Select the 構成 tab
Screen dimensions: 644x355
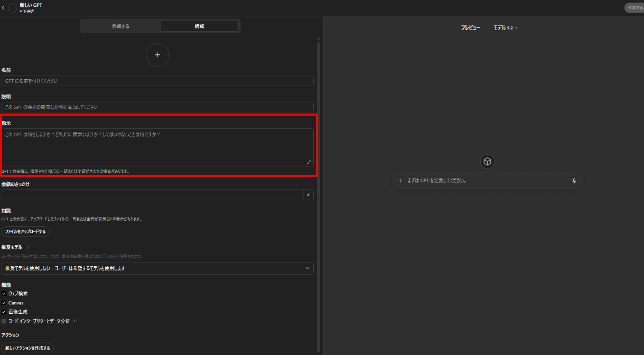[x=199, y=26]
